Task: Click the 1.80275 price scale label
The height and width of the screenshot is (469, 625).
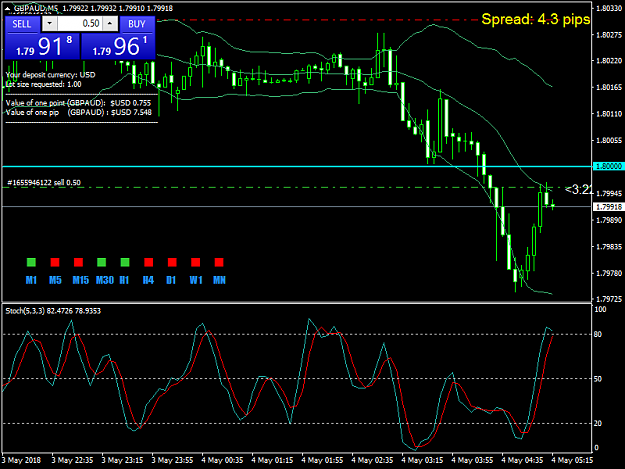Action: pos(609,35)
